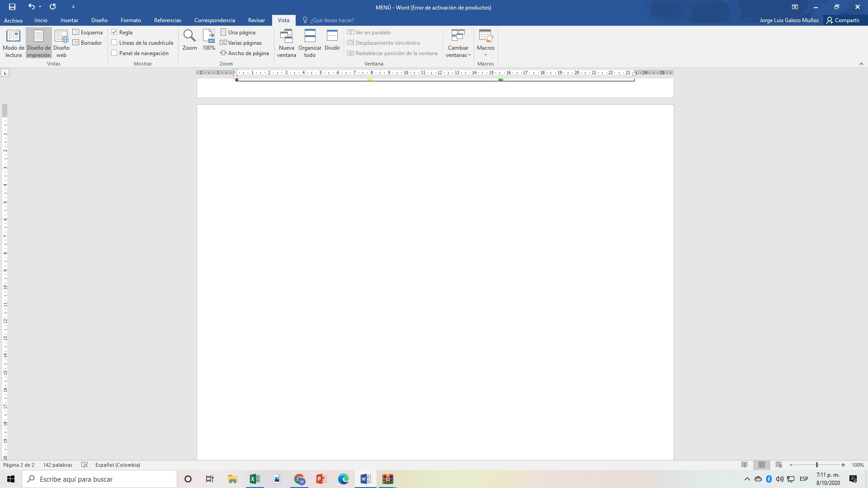
Task: Click the Windows taskbar search box
Action: [x=99, y=479]
